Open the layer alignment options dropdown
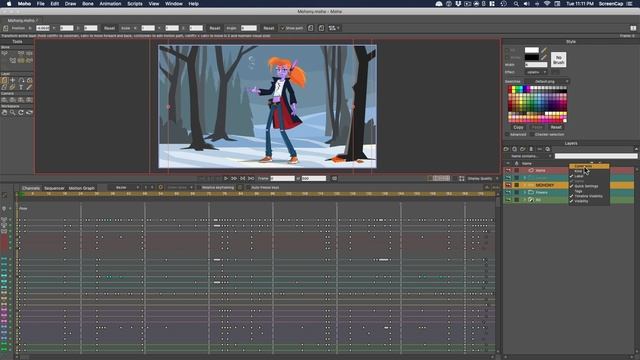640x360 pixels. [x=334, y=28]
